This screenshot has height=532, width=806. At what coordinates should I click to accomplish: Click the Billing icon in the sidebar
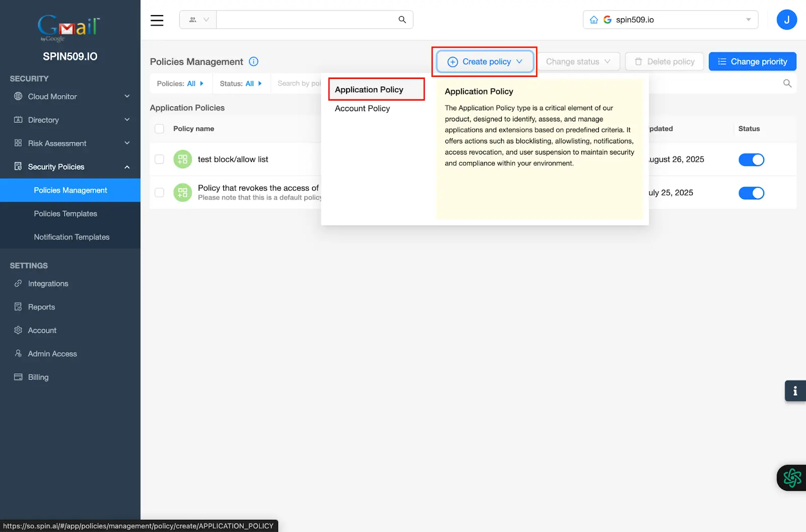coord(18,377)
